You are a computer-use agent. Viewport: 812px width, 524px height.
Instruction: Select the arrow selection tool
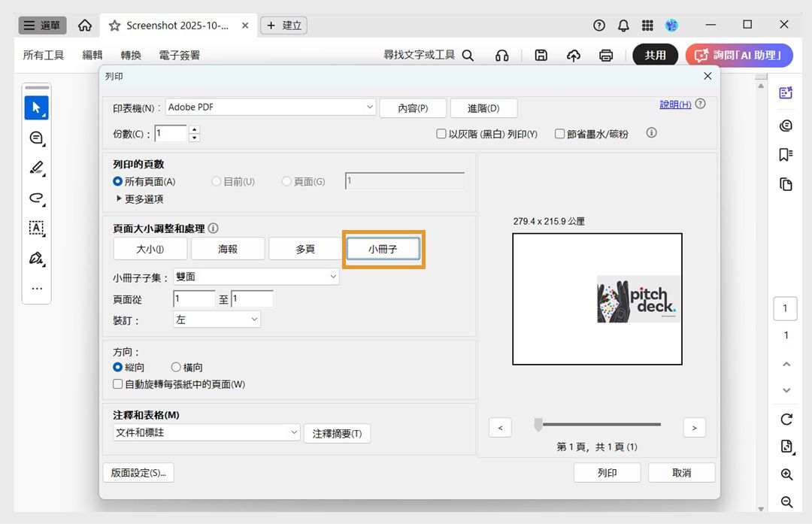pyautogui.click(x=36, y=108)
